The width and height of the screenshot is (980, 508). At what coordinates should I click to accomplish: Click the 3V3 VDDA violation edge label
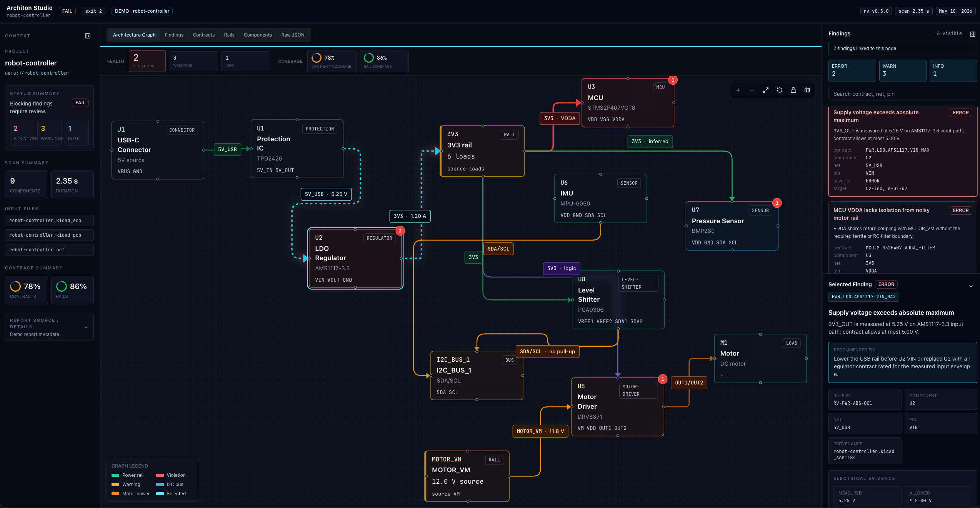[x=560, y=119]
